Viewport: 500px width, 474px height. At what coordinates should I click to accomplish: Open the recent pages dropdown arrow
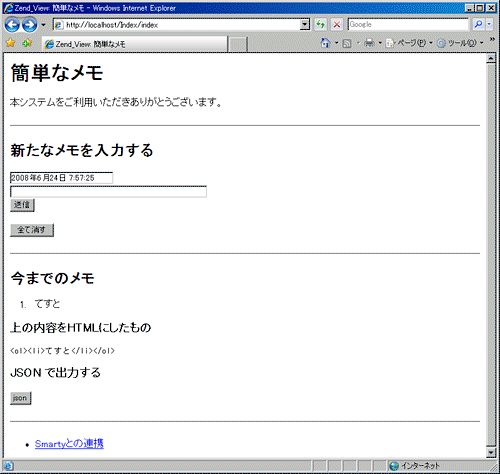click(43, 25)
